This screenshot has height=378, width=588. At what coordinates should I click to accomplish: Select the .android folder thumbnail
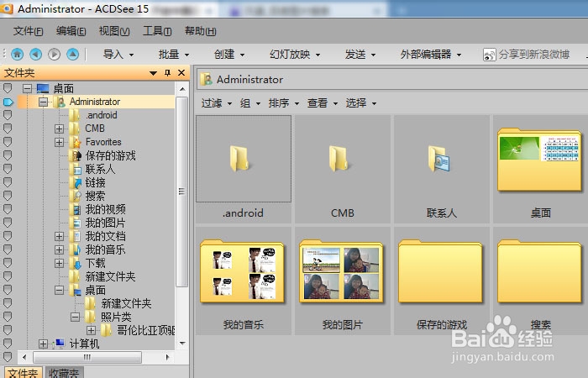[244, 169]
